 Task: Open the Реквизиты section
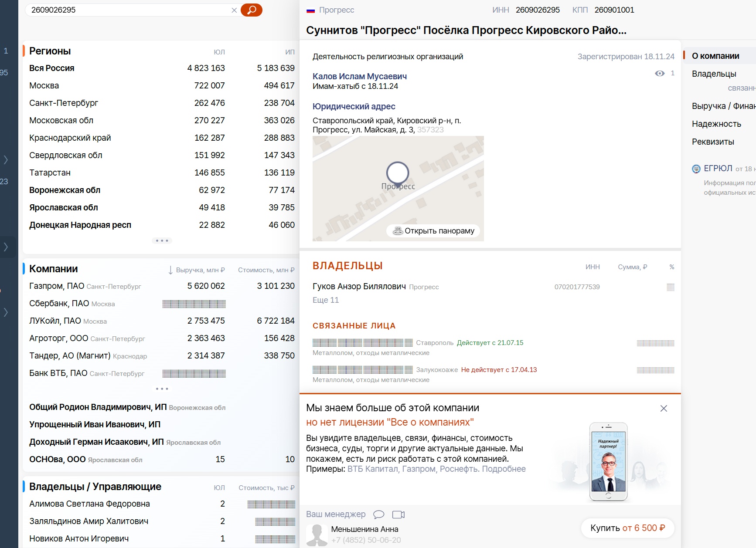coord(713,142)
